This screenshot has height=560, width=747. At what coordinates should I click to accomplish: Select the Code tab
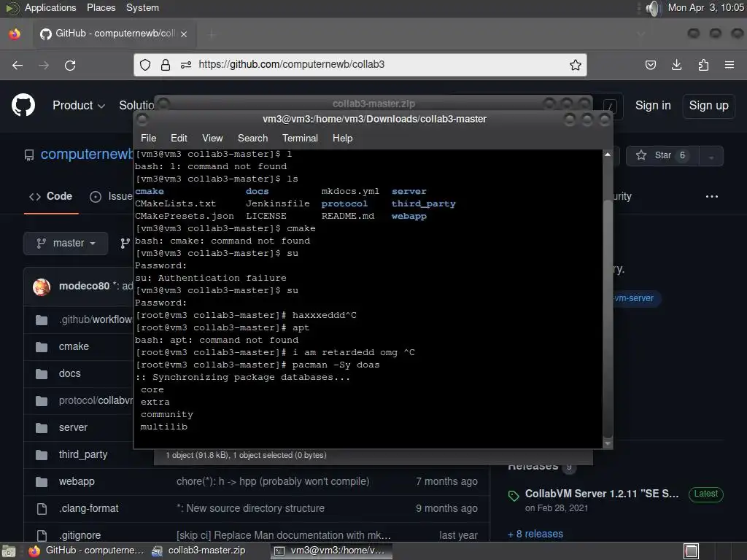coord(51,196)
